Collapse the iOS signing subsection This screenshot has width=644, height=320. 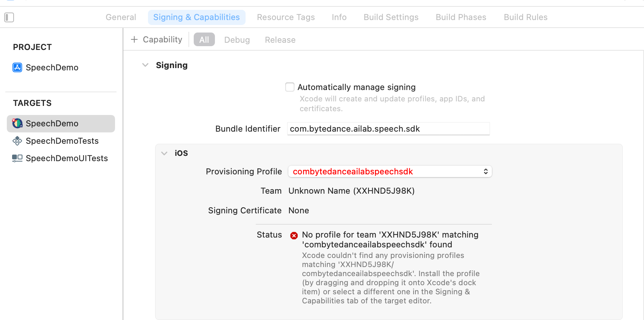(164, 153)
